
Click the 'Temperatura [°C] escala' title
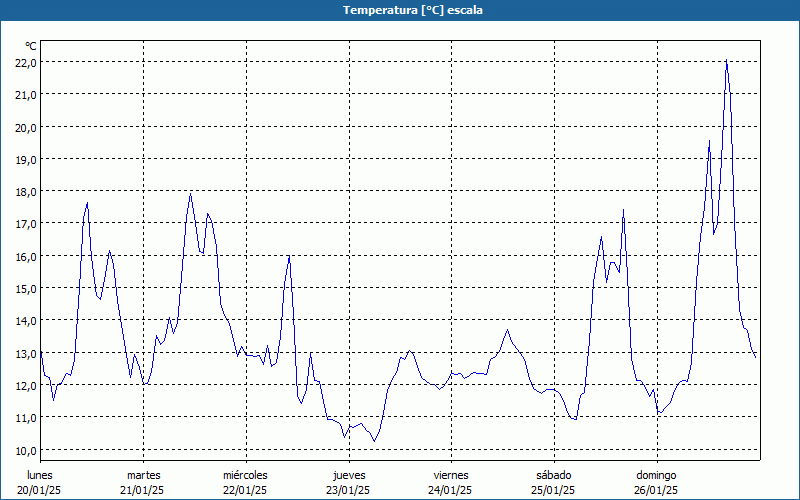coord(413,10)
